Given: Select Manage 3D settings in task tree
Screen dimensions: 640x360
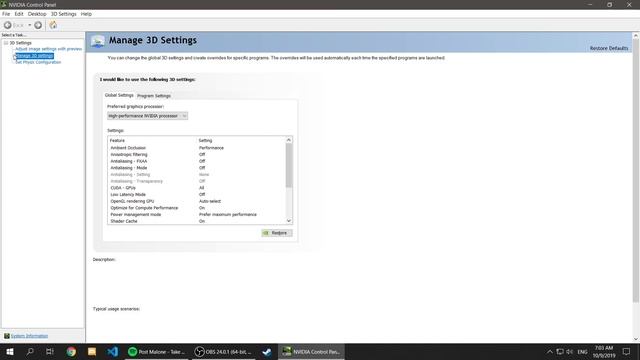Looking at the screenshot, I should (34, 56).
